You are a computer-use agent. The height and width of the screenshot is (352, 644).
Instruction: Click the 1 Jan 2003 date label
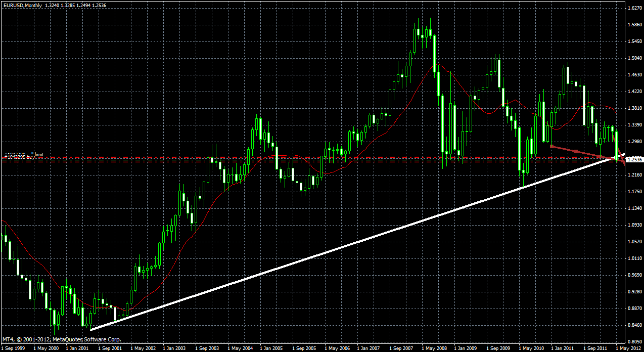pyautogui.click(x=174, y=348)
